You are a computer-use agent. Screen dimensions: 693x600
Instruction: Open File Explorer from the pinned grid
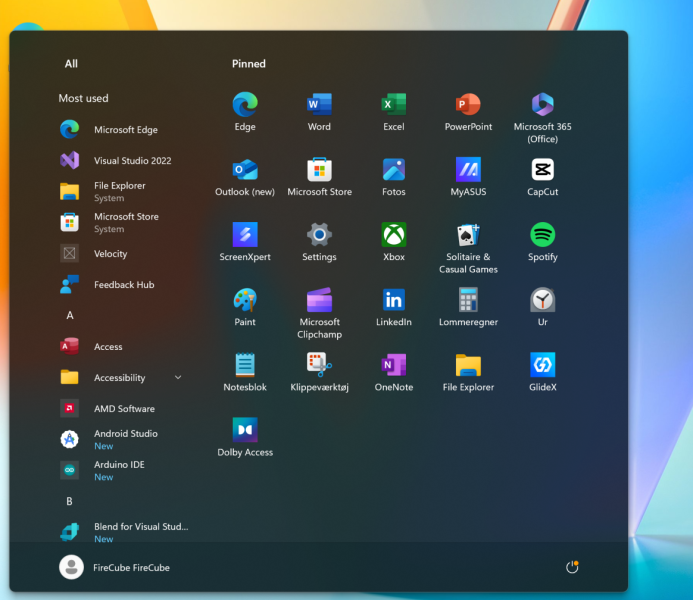pyautogui.click(x=468, y=372)
